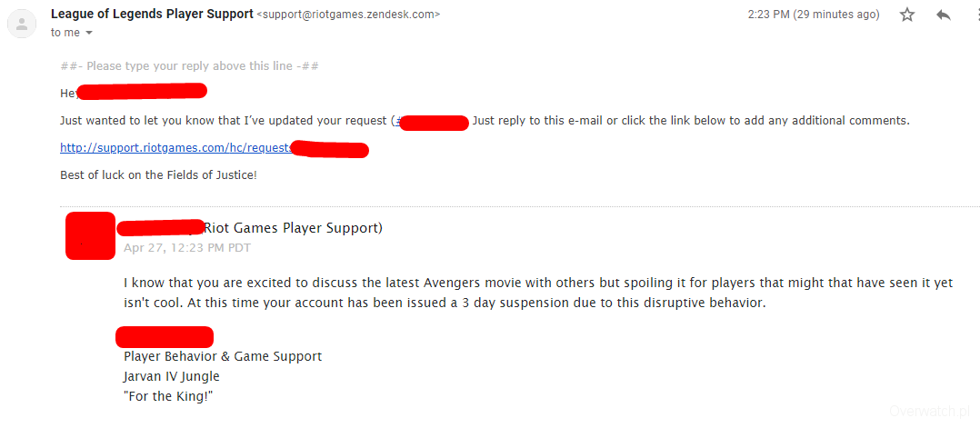The height and width of the screenshot is (428, 980).
Task: Click the sender profile avatar icon
Action: [22, 23]
